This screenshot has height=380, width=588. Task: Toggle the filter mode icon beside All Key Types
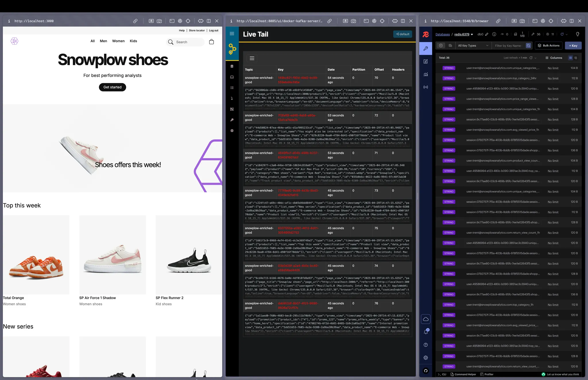coord(441,46)
